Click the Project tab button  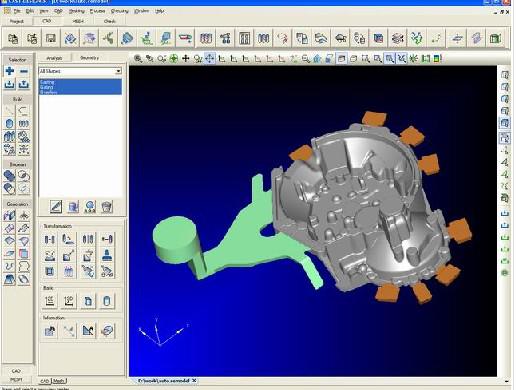click(x=17, y=21)
